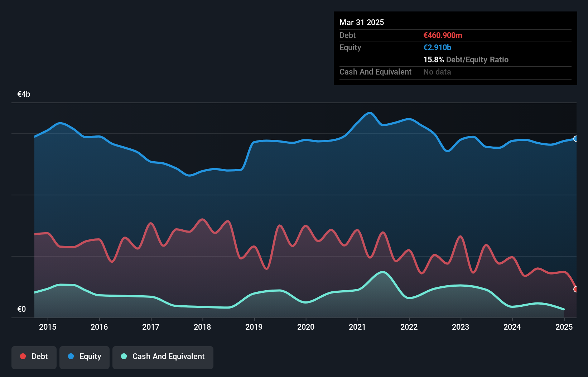Click the €4b gridline label
The width and height of the screenshot is (588, 377).
click(x=24, y=94)
